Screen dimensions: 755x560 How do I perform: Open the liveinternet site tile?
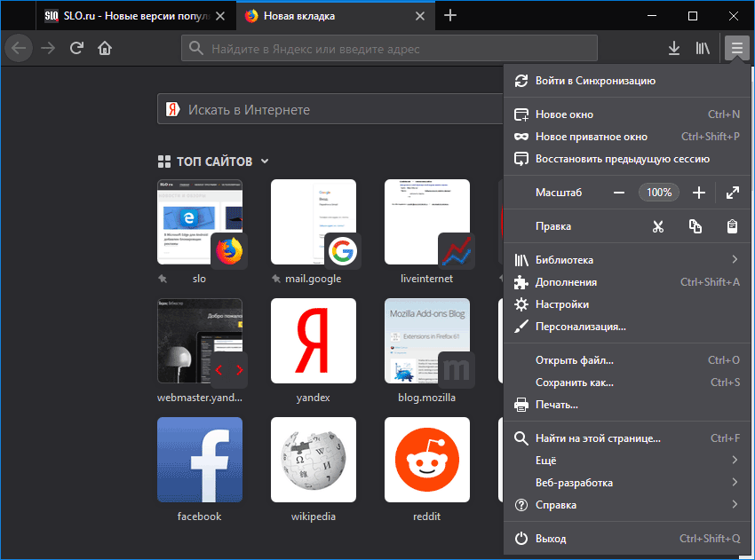pyautogui.click(x=427, y=222)
